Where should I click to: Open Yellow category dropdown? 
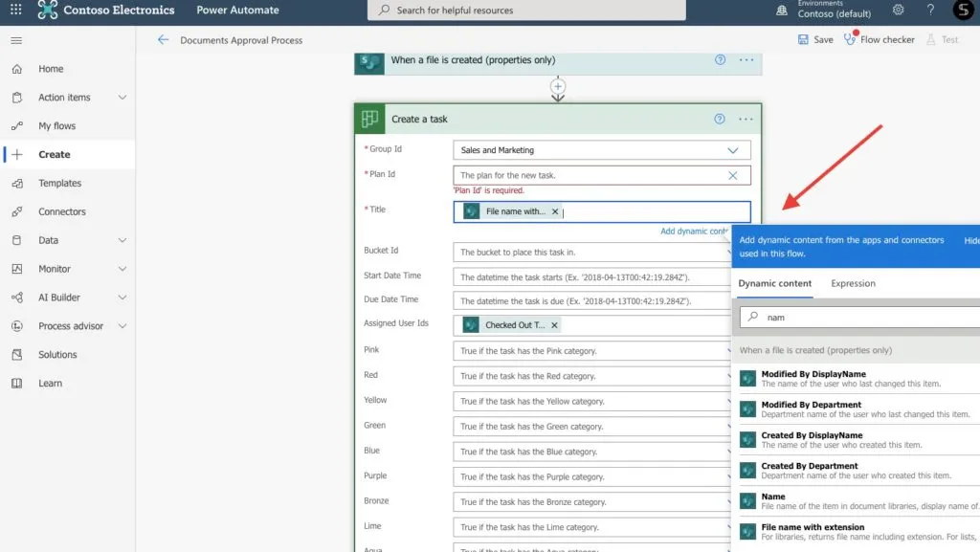coord(591,402)
